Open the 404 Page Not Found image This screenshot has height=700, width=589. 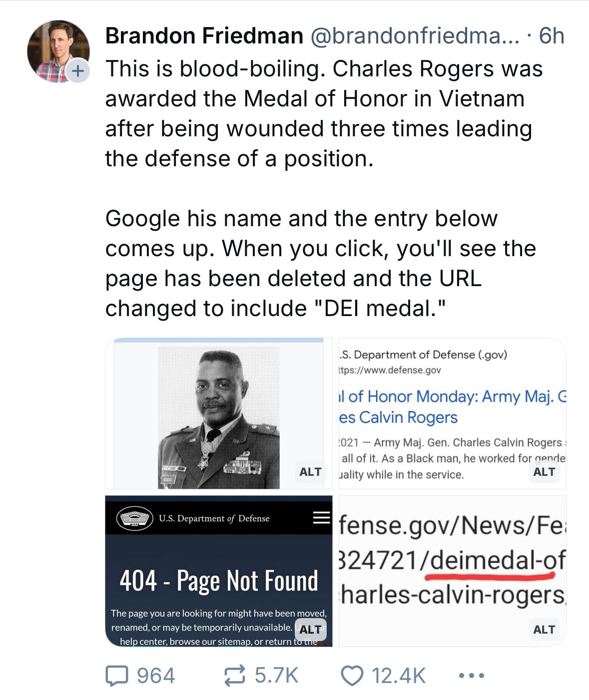pos(219,571)
